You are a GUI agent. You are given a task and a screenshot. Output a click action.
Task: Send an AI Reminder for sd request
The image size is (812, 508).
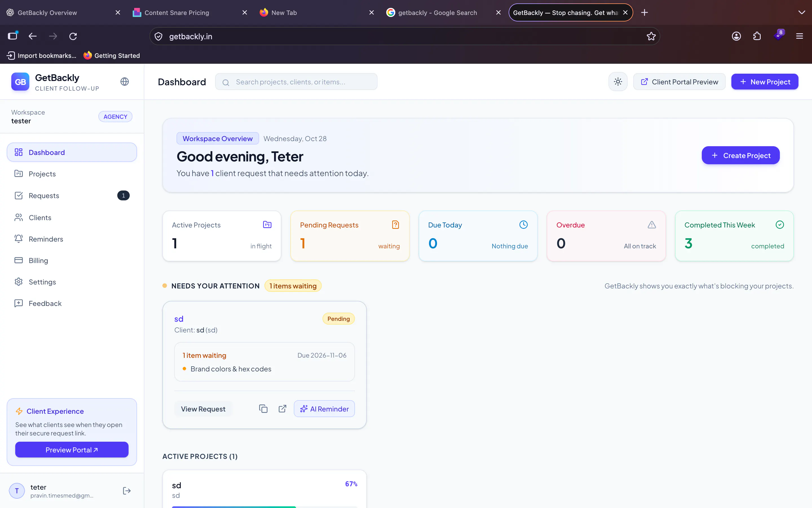pyautogui.click(x=324, y=409)
